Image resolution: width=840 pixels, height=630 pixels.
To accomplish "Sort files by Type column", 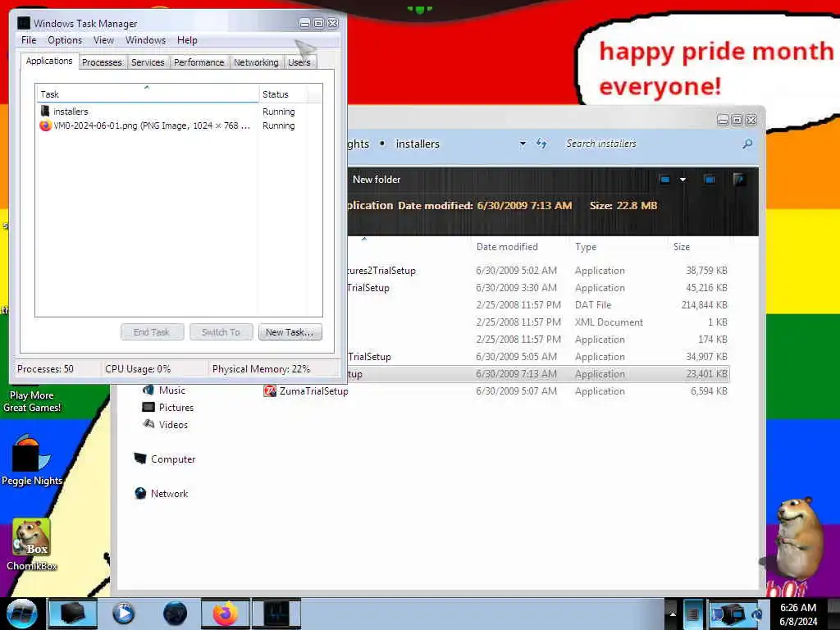I will tap(586, 247).
